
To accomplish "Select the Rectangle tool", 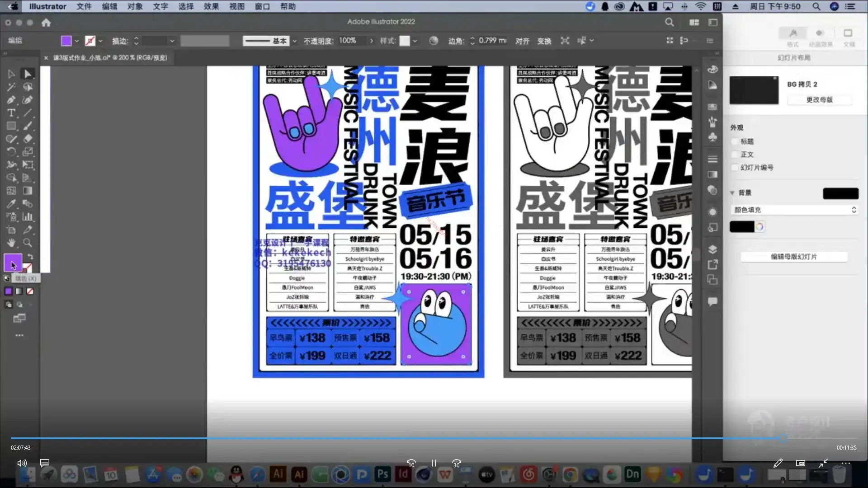I will (11, 126).
